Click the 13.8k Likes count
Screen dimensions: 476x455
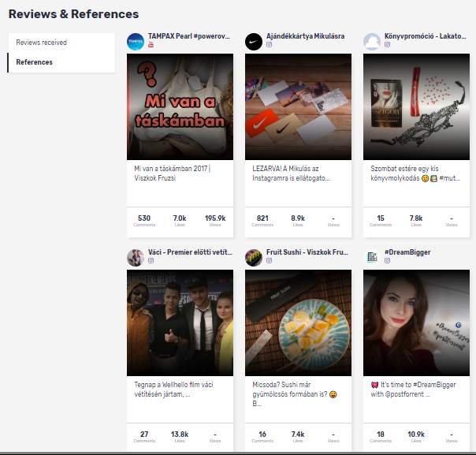180,437
